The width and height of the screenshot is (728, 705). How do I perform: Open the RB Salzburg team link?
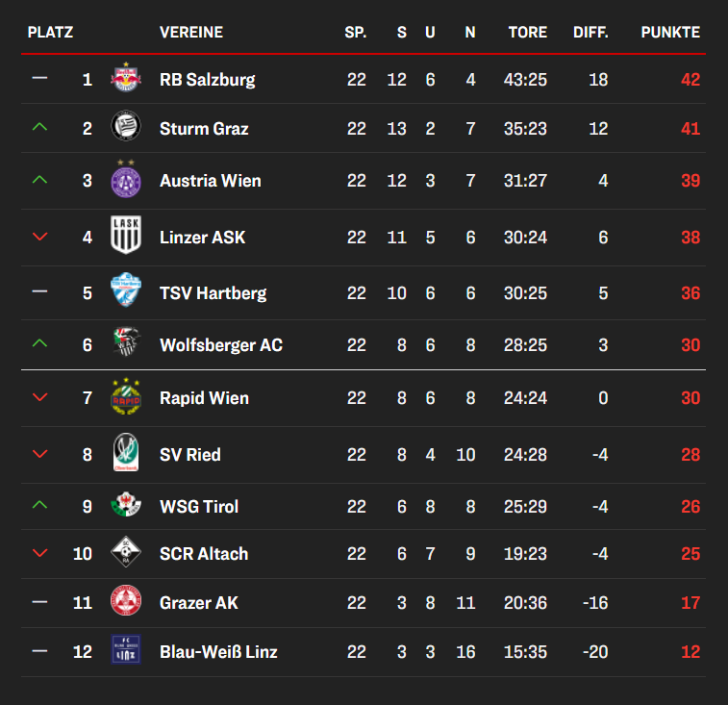(207, 80)
